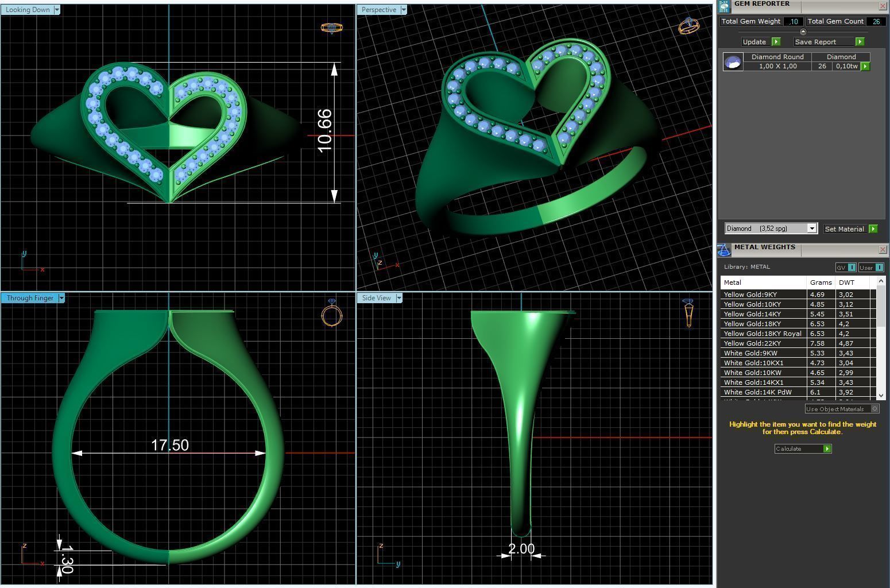Click the Total Gem Count value field
Image resolution: width=890 pixels, height=588 pixels.
point(876,21)
